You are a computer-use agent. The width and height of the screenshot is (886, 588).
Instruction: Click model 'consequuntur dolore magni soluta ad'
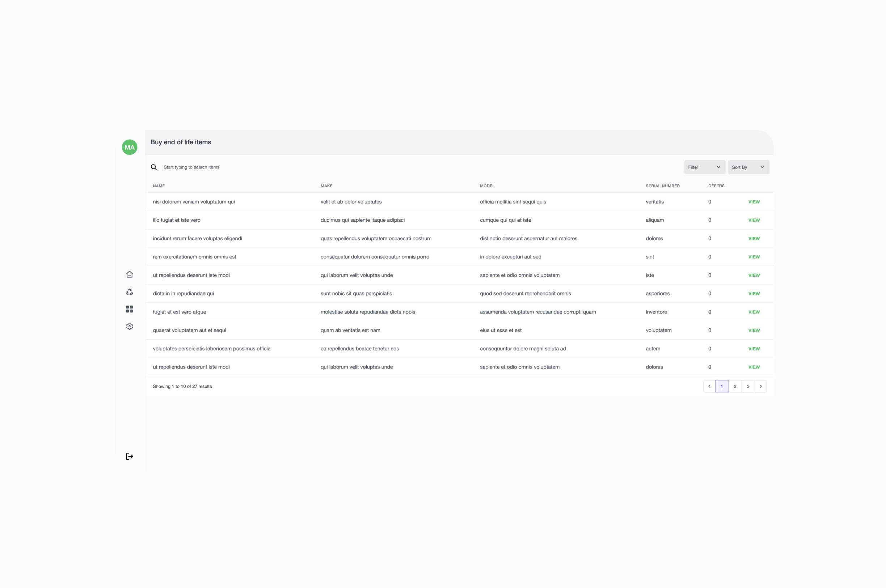coord(523,349)
